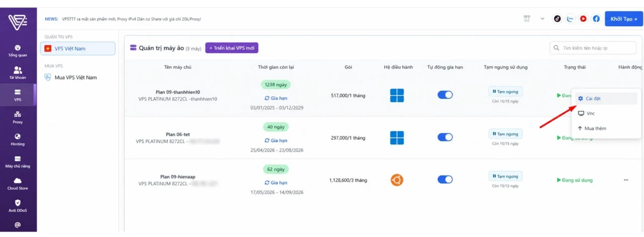Toggle auto-renew for Plan 09-thanhhien10
This screenshot has height=237, width=644.
445,95
